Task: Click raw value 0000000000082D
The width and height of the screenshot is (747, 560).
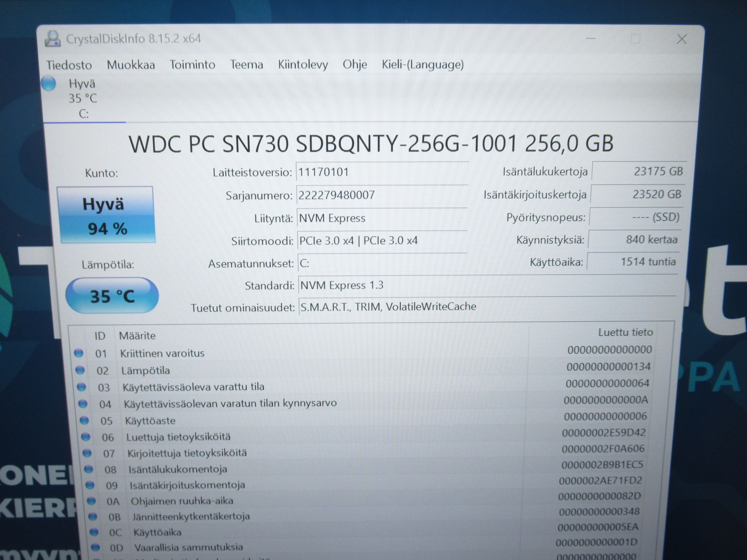Action: pos(600,496)
